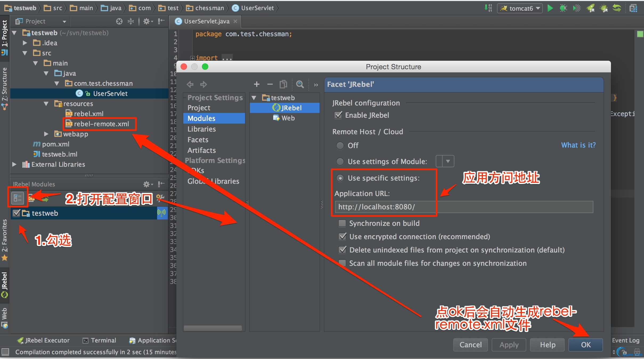
Task: Enable Synchronize on build checkbox
Action: point(342,223)
